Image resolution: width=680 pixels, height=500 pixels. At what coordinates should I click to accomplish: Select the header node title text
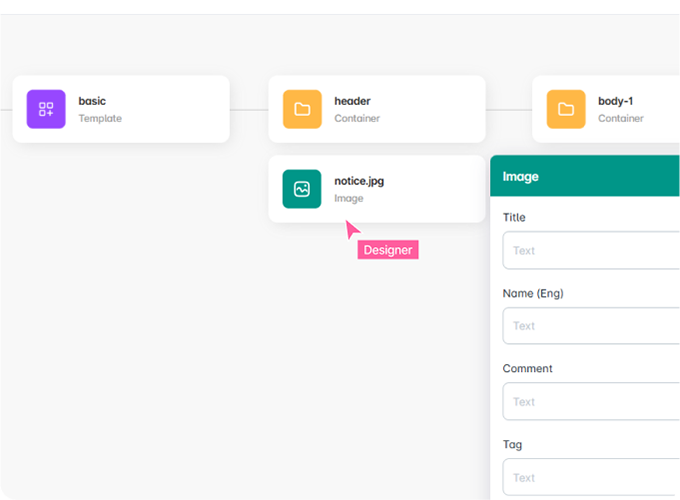point(352,101)
